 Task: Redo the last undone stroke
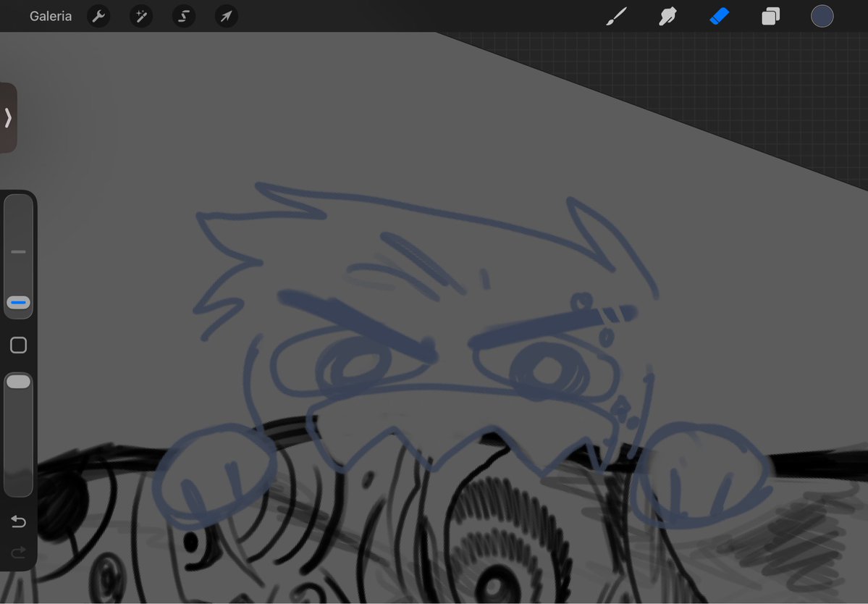tap(18, 552)
